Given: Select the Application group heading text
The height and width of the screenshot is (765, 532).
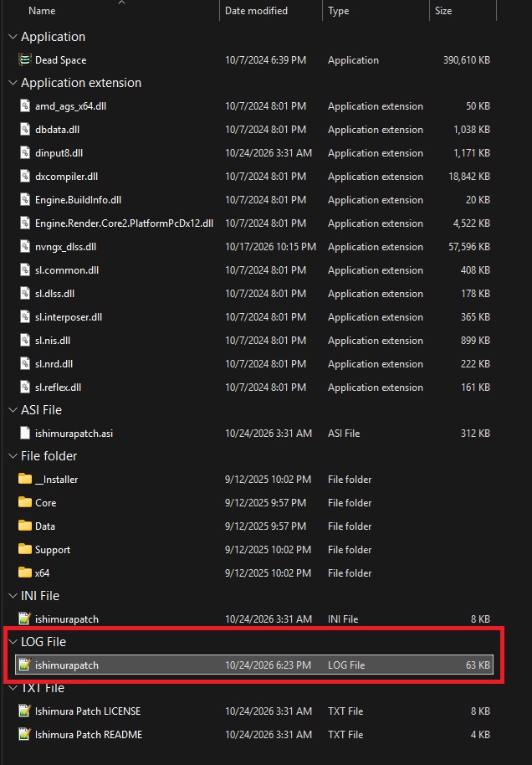Looking at the screenshot, I should pos(54,37).
